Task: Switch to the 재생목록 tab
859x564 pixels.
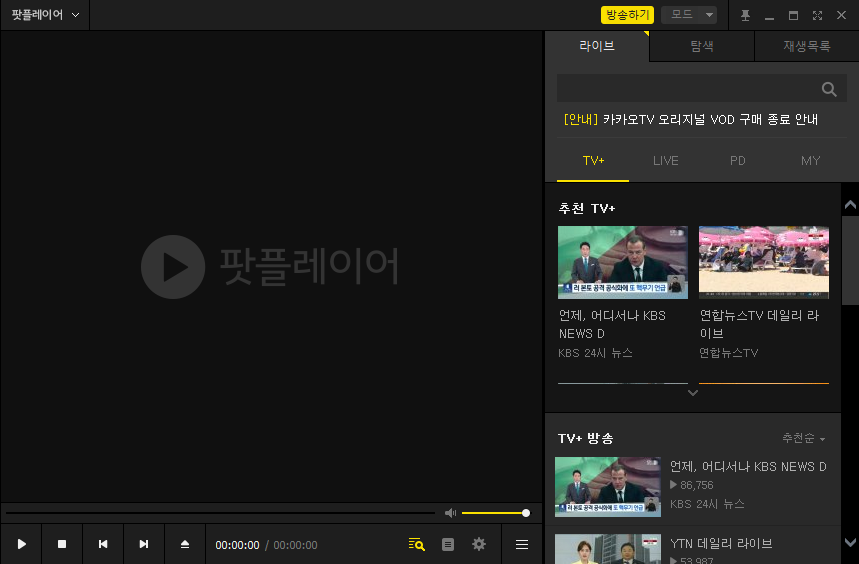Action: point(806,46)
